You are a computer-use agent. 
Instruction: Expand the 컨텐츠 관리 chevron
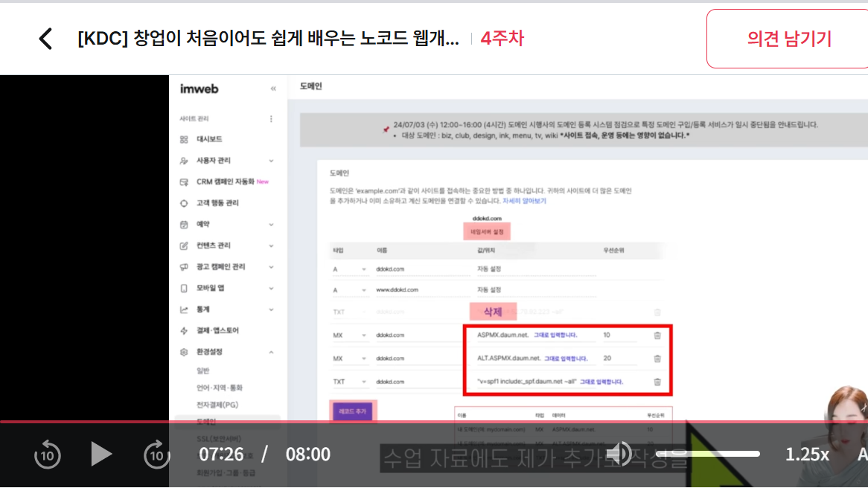271,245
